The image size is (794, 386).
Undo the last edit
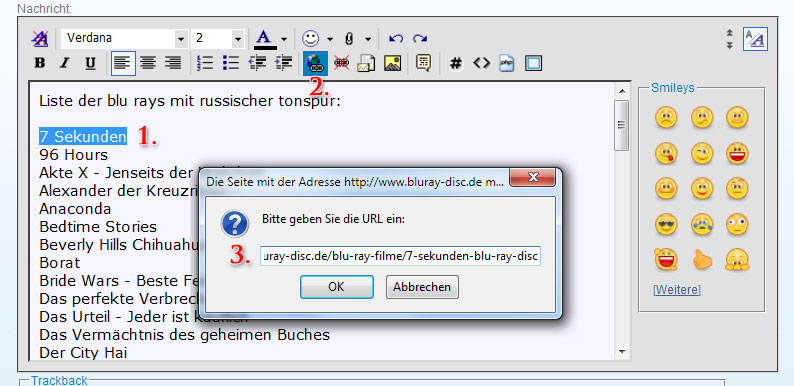click(395, 38)
